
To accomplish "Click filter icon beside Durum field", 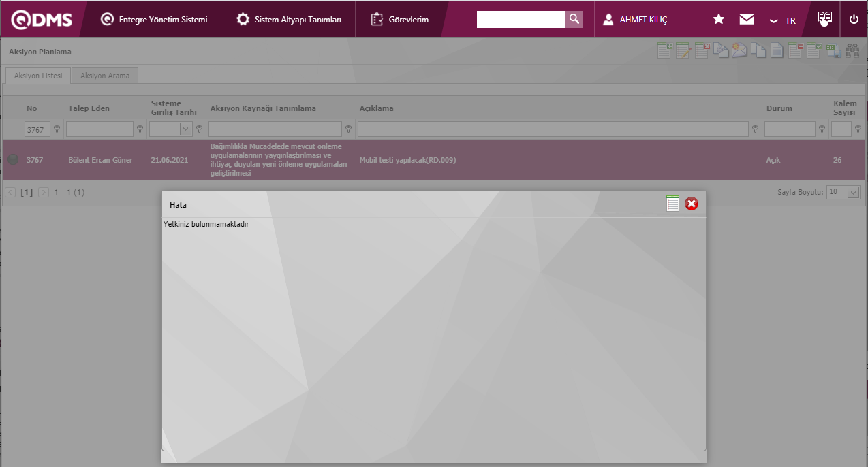I will pyautogui.click(x=822, y=129).
